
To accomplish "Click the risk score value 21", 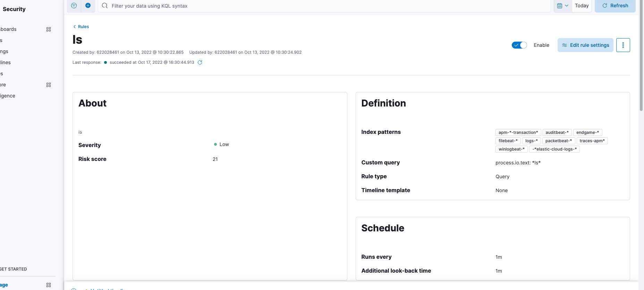I will [x=215, y=159].
